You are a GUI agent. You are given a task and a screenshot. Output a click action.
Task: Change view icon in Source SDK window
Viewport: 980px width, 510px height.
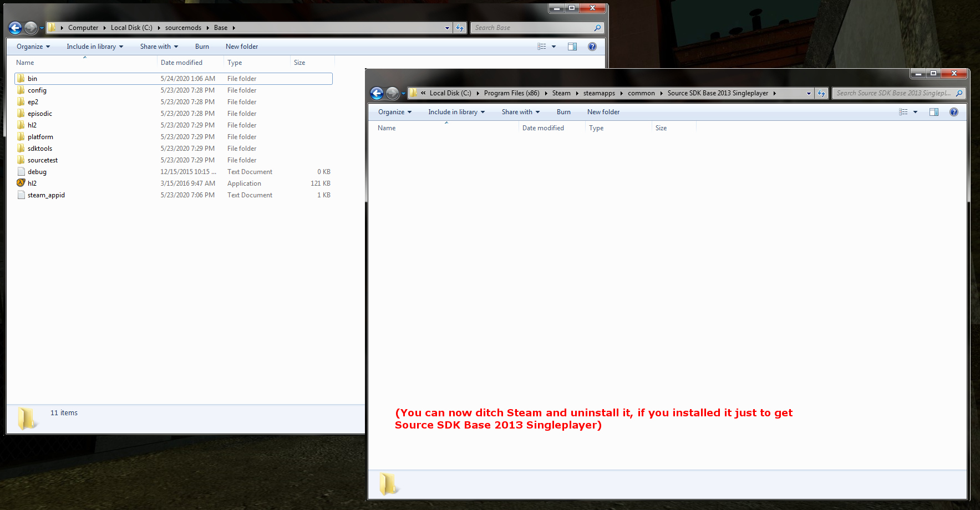(903, 112)
